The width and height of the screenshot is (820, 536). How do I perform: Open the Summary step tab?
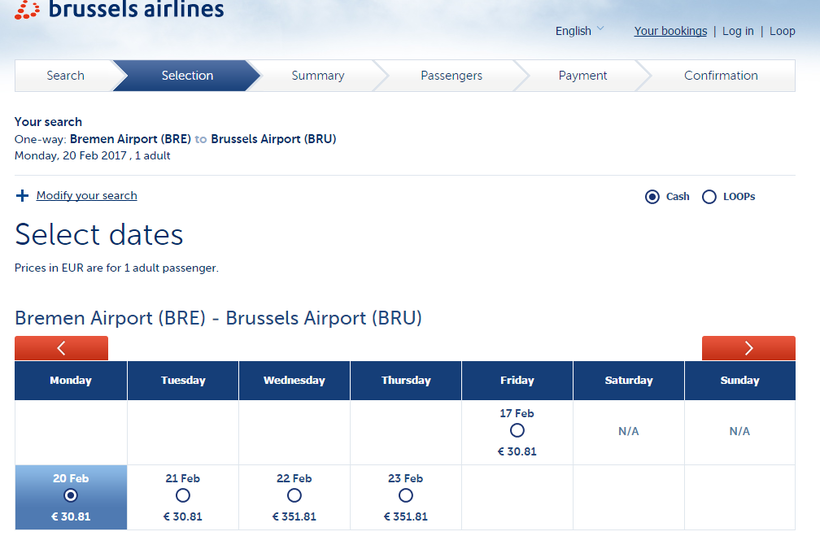point(317,76)
